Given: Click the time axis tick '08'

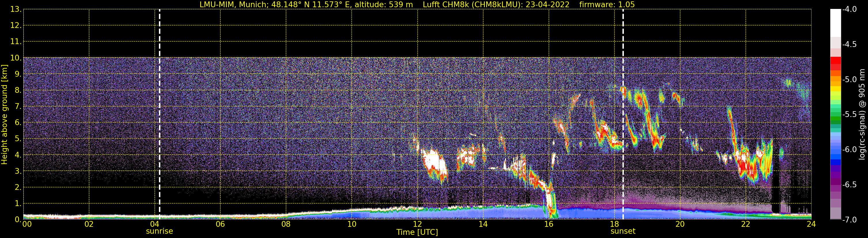Looking at the screenshot, I should [x=286, y=224].
